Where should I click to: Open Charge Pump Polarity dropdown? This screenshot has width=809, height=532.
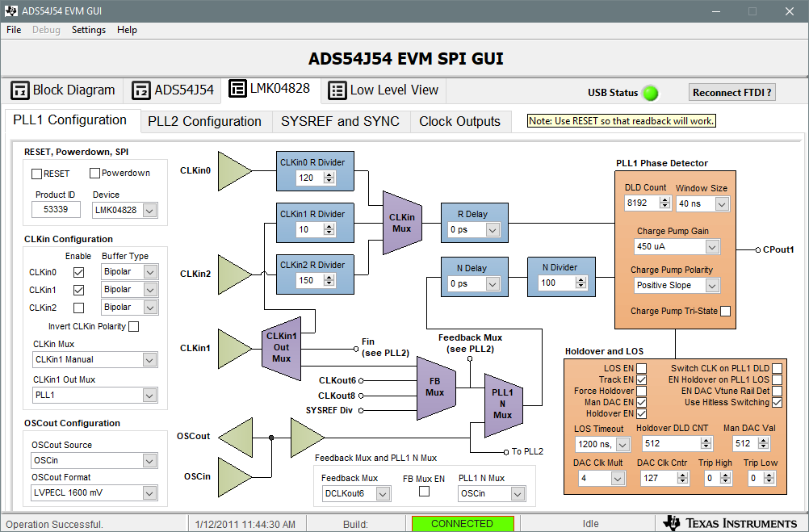(x=712, y=285)
